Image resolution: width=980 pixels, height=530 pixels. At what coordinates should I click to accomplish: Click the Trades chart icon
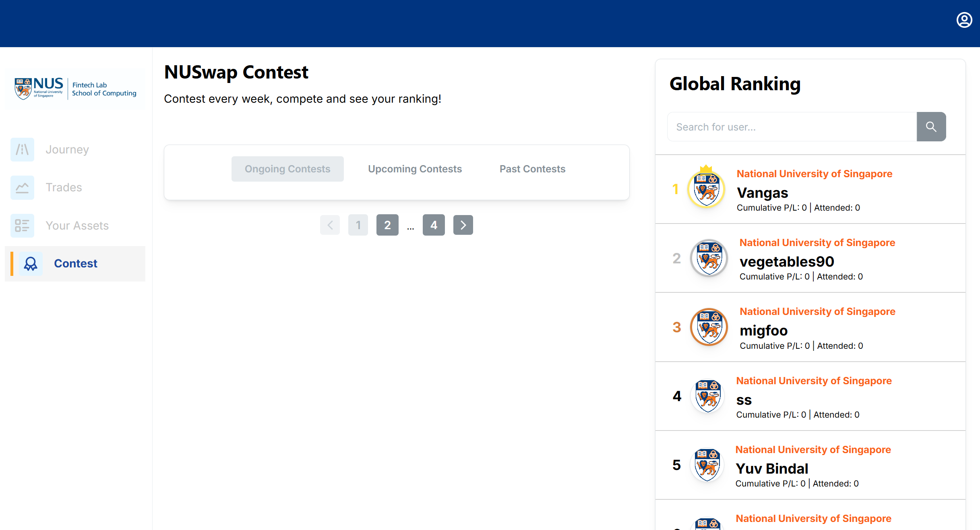[x=22, y=188]
